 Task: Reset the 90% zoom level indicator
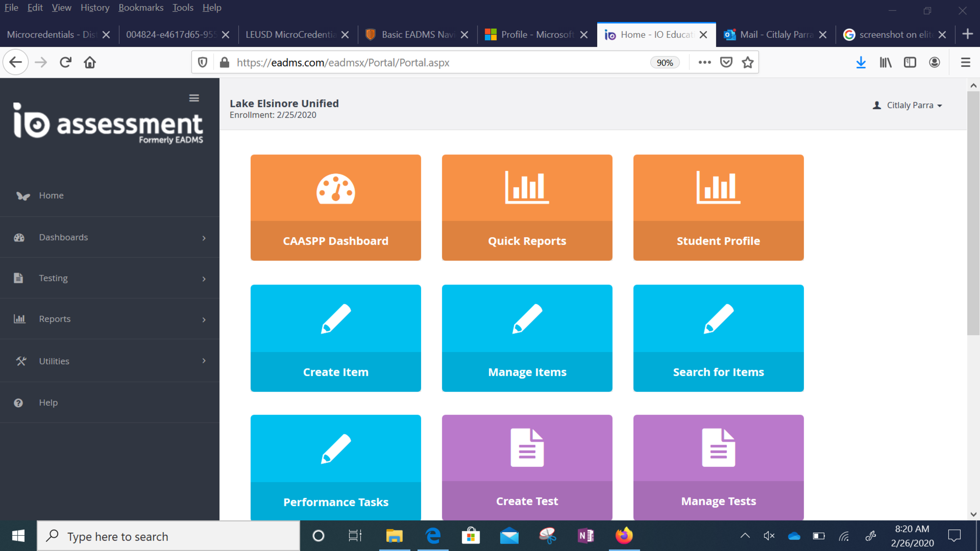(665, 63)
